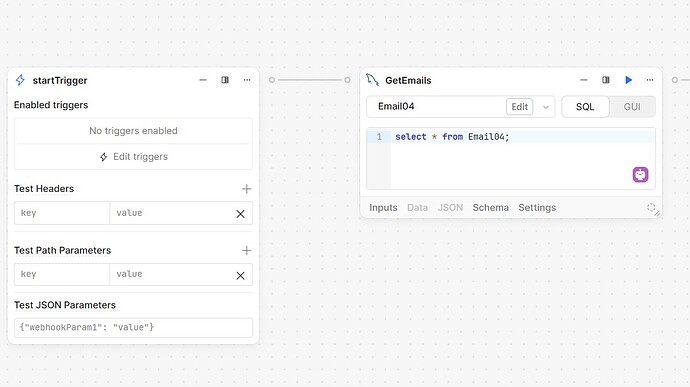Click the GetEmails input connector node
The width and height of the screenshot is (690, 387).
pyautogui.click(x=347, y=80)
